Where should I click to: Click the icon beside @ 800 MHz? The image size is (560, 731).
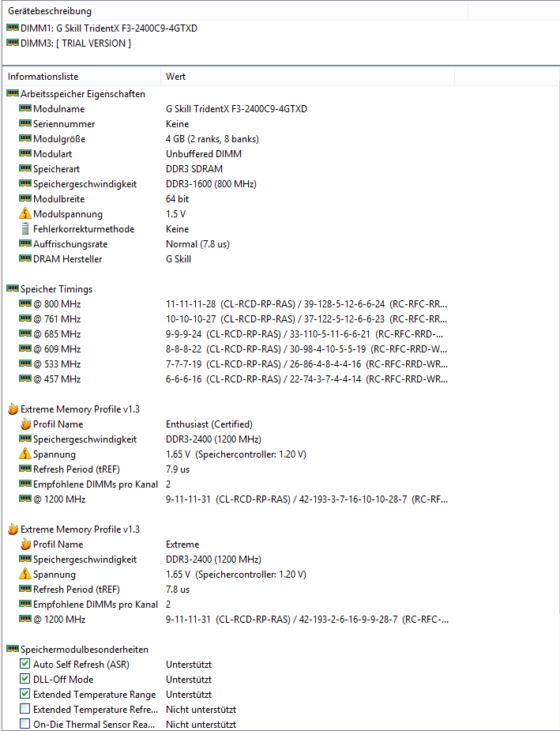pos(25,304)
